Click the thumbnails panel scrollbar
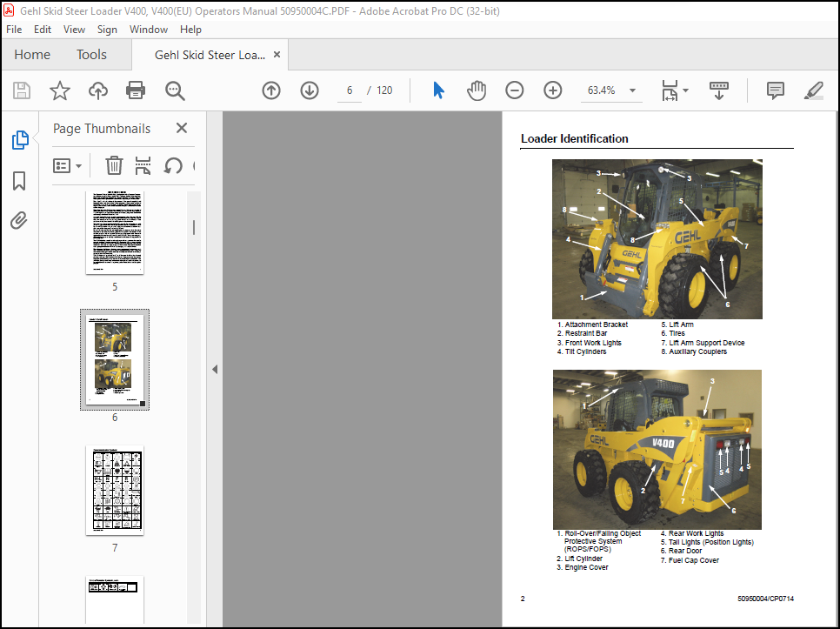840x629 pixels. pyautogui.click(x=194, y=228)
